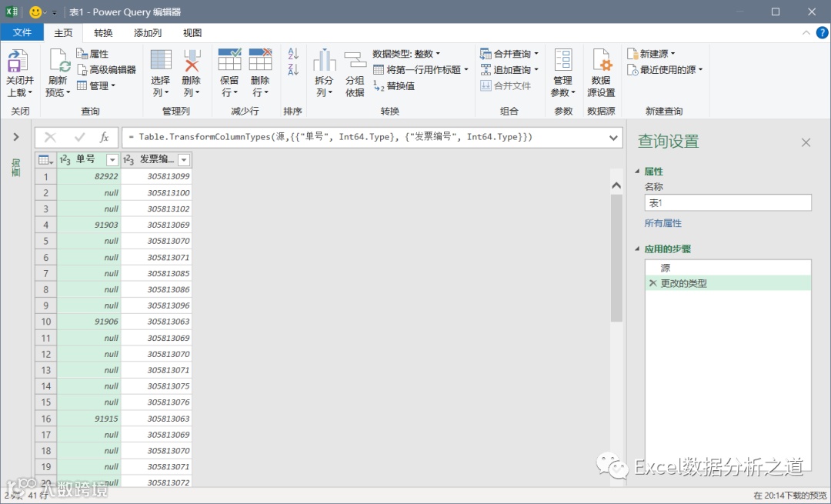The image size is (831, 504).
Task: Open Properties (属性) in the Query group
Action: click(92, 54)
